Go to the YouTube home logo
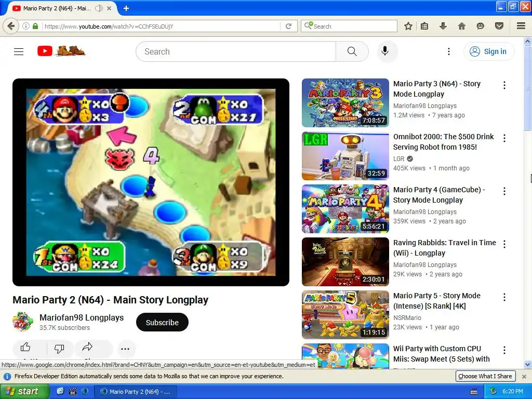The image size is (532, 399). (x=61, y=51)
